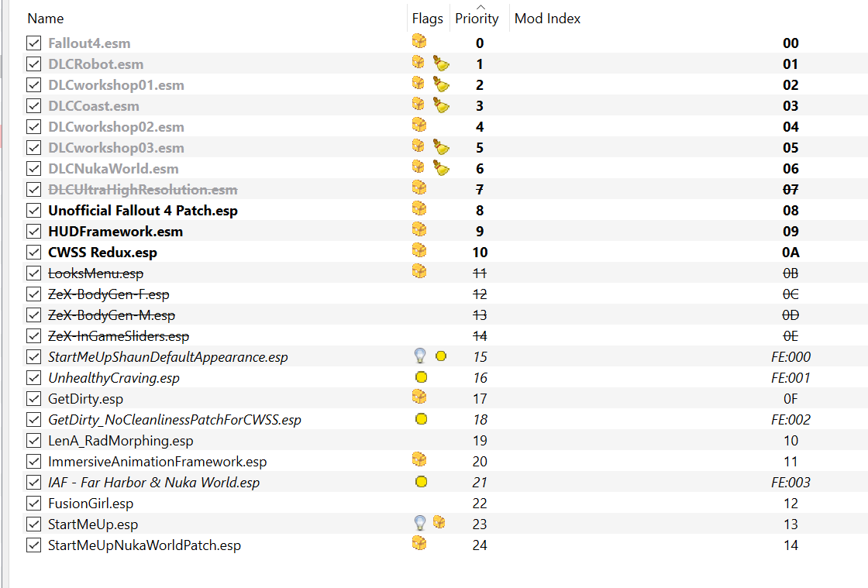The width and height of the screenshot is (868, 588).
Task: Click the yellow dot flag for UnhealthyCraving.esp
Action: tap(422, 377)
